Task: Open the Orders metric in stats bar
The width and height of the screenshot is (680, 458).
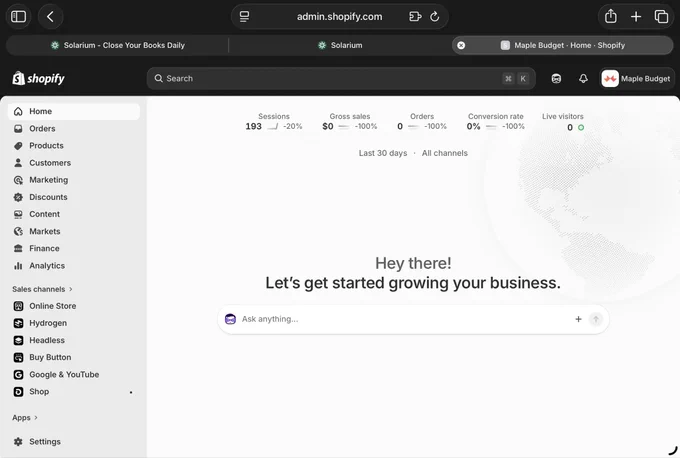Action: click(422, 122)
